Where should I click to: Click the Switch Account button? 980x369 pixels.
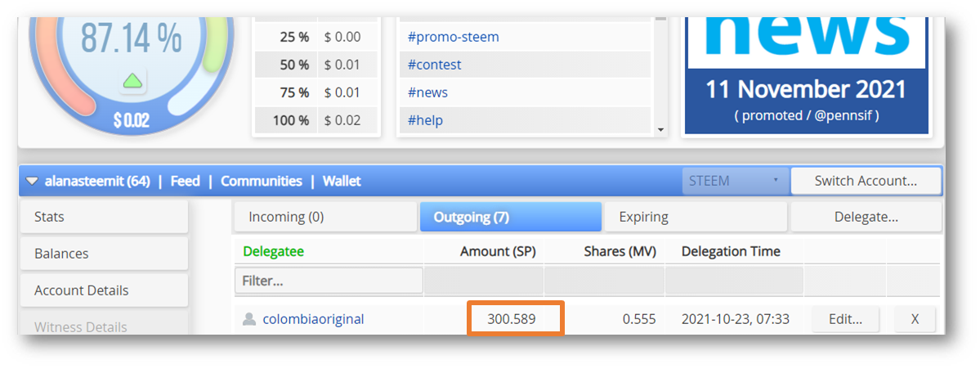click(866, 182)
